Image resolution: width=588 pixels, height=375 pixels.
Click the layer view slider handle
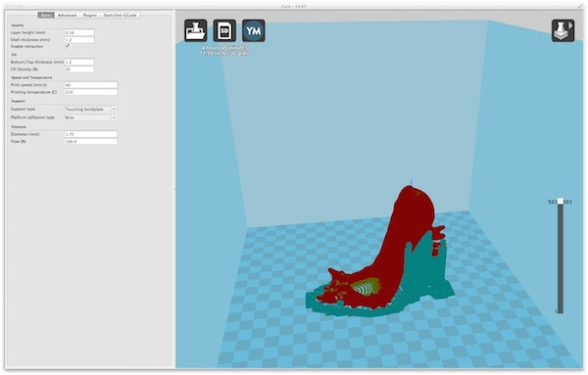tap(561, 201)
